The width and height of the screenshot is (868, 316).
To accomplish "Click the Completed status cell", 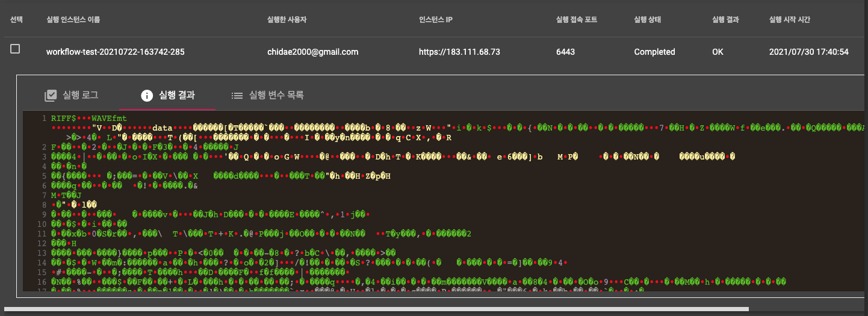I will pyautogui.click(x=654, y=52).
